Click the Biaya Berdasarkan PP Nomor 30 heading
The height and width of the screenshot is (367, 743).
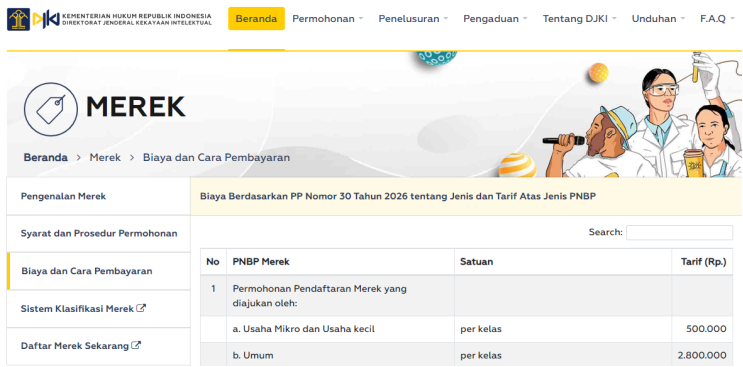coord(398,196)
